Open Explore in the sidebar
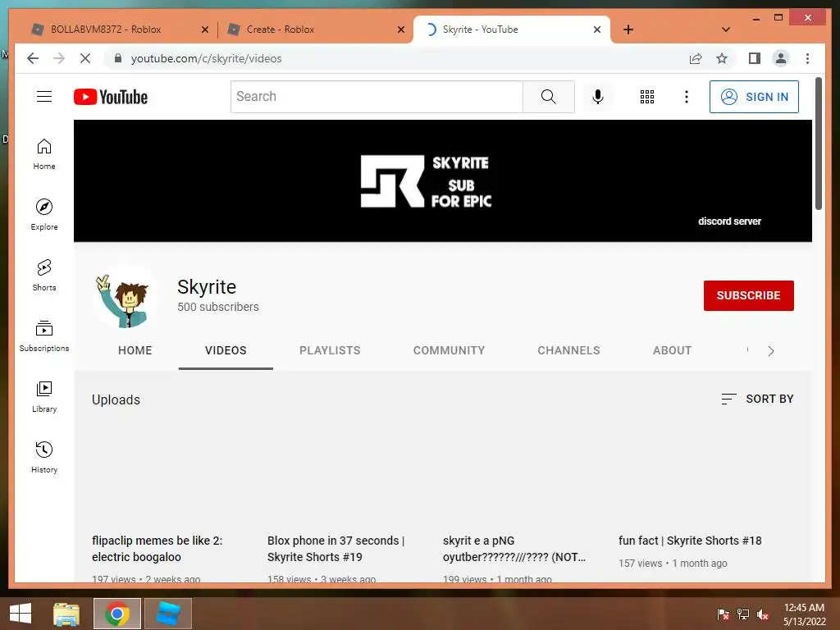 [x=44, y=215]
